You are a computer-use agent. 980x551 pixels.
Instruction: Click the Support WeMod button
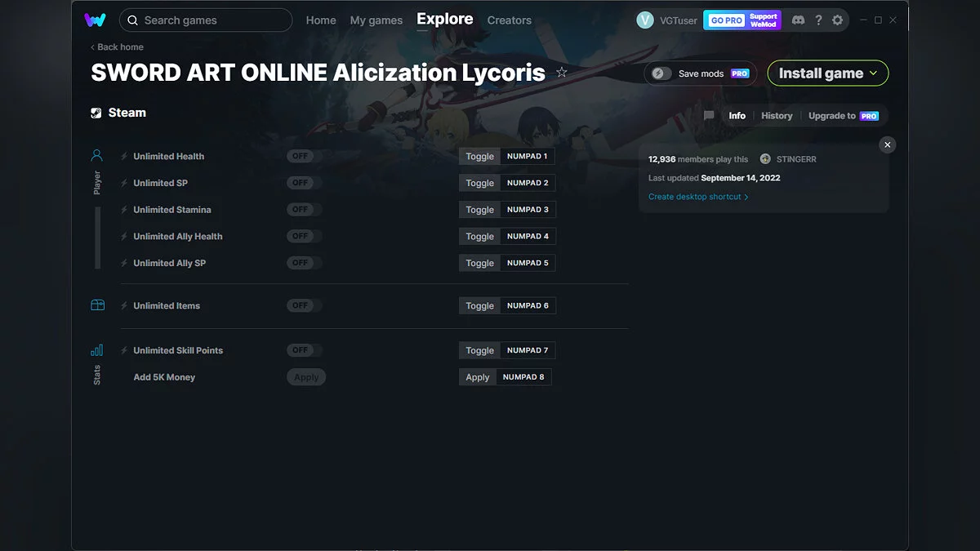pos(764,20)
